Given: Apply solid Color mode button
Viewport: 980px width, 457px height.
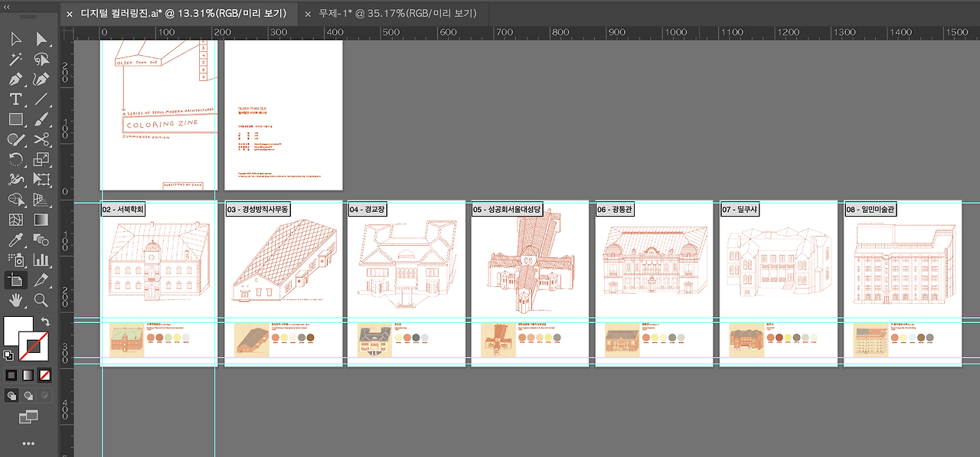Looking at the screenshot, I should tap(11, 375).
